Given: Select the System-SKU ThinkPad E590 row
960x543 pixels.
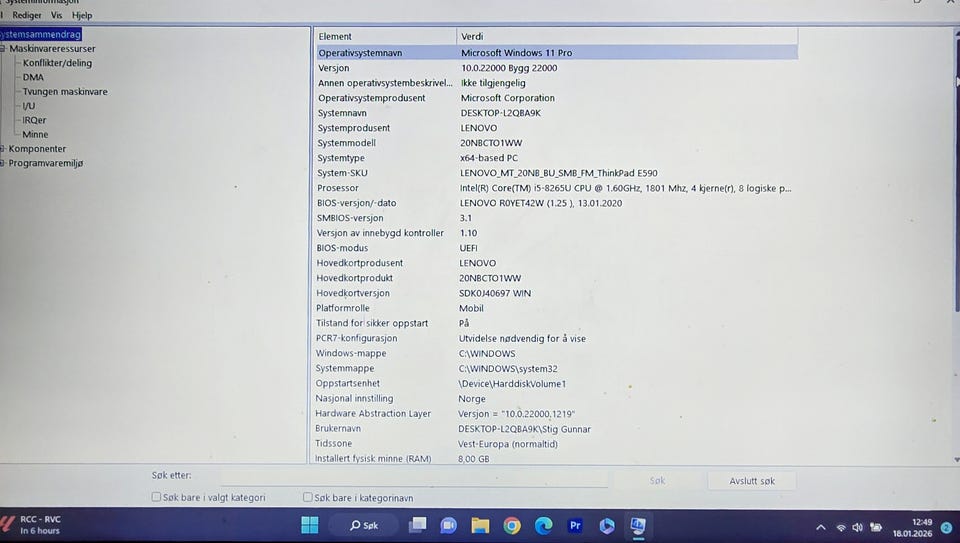Looking at the screenshot, I should pos(556,173).
